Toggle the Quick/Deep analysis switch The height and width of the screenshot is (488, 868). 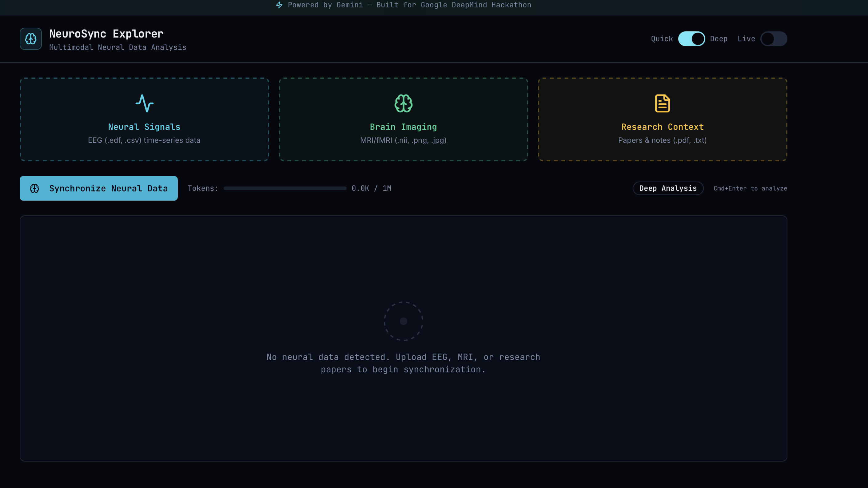point(691,39)
